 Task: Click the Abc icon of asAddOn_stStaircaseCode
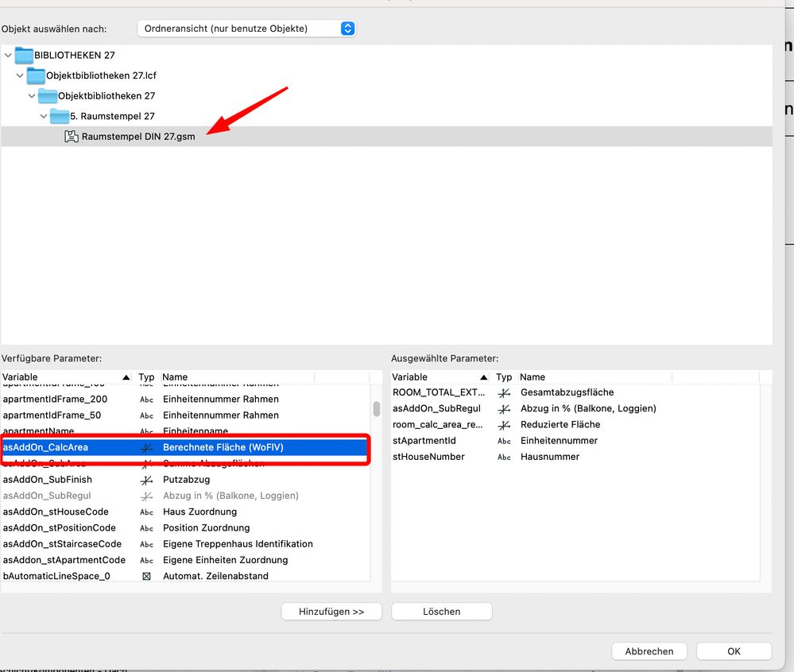(146, 544)
